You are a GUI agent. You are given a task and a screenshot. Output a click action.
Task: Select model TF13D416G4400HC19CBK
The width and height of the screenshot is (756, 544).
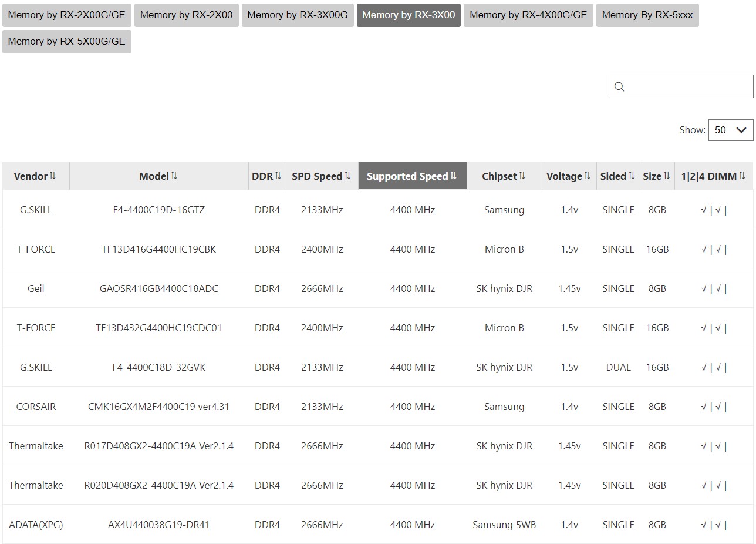click(x=159, y=249)
